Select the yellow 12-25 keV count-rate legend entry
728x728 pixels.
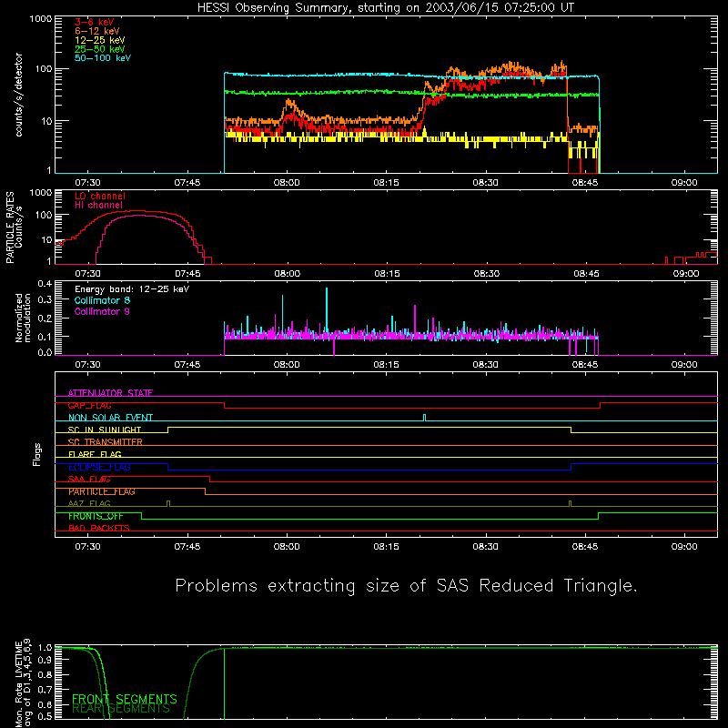pos(99,40)
